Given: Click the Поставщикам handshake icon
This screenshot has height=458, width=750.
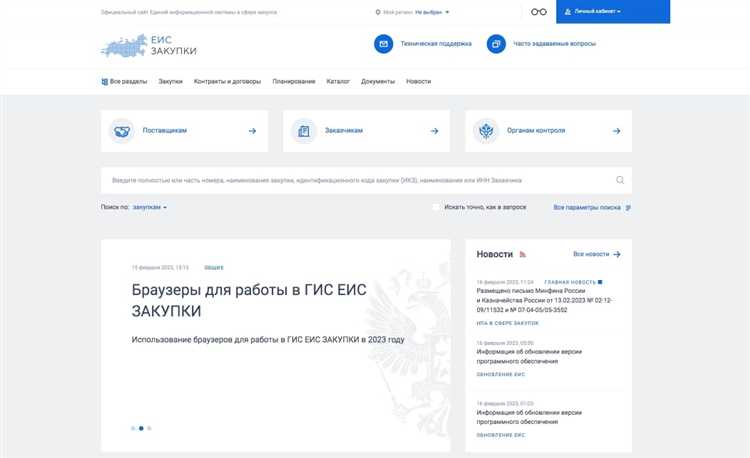Looking at the screenshot, I should coord(121,131).
